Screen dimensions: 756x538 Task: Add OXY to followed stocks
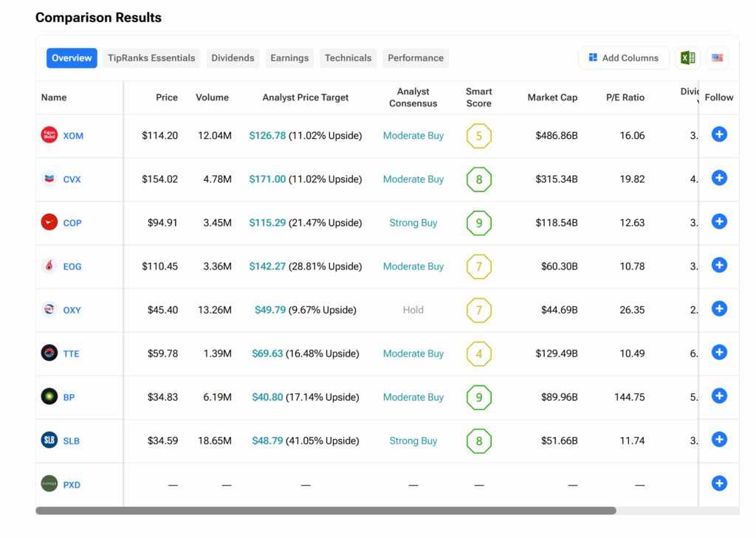coord(719,308)
